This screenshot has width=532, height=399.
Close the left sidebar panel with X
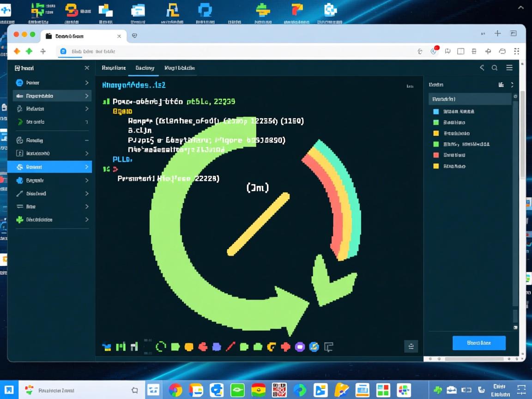coord(87,68)
